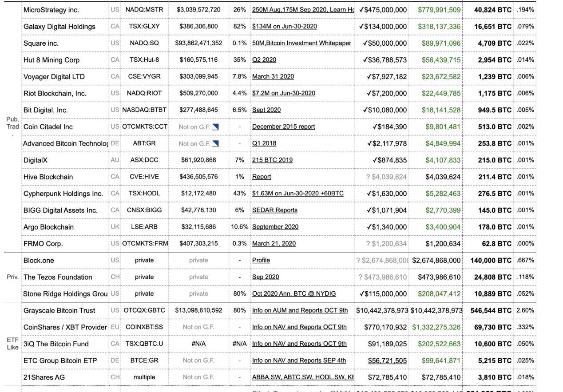The image size is (563, 392).
Task: Select the NADQ:SQ ticker cell
Action: coord(144,43)
